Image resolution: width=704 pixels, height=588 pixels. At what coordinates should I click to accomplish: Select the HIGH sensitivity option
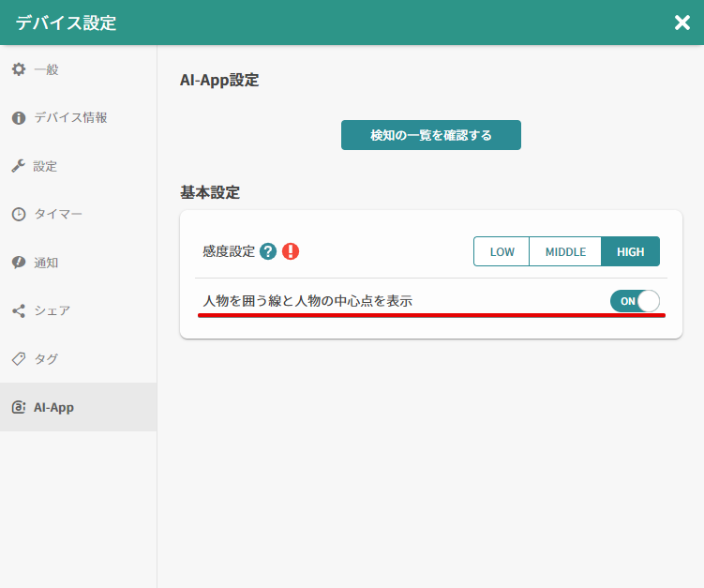point(630,251)
